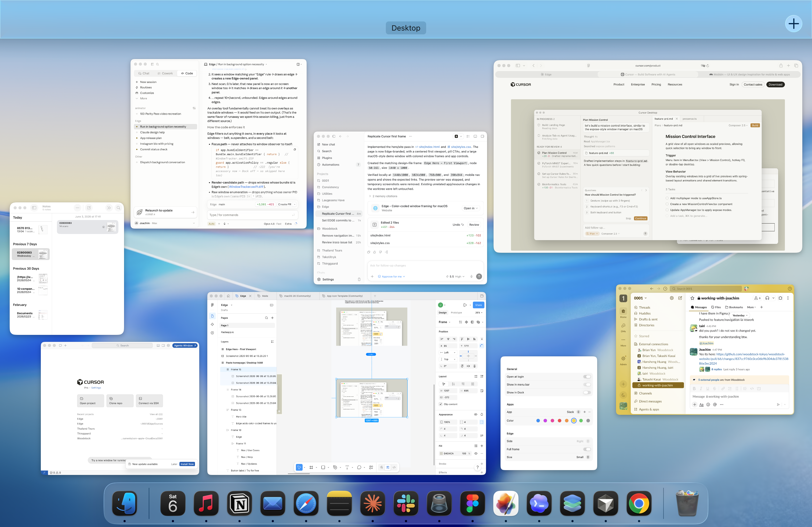Hide the D4D4CA fill with eye icon

coord(476,453)
